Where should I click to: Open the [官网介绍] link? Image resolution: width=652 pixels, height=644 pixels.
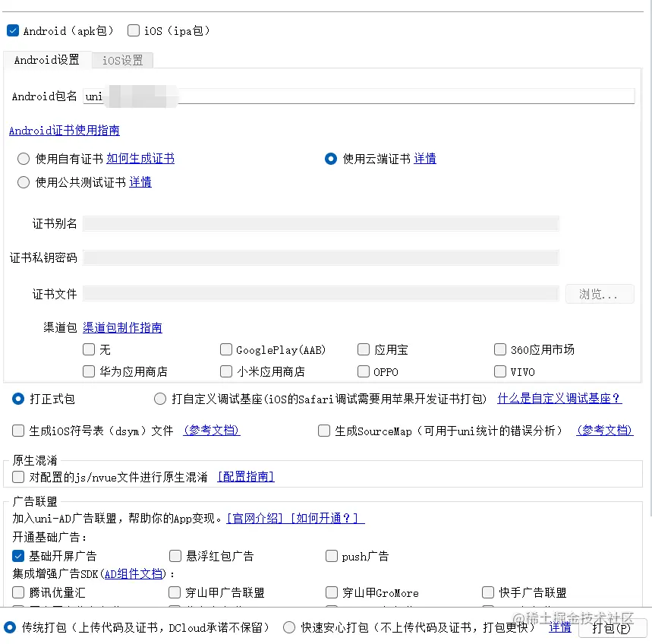point(254,519)
